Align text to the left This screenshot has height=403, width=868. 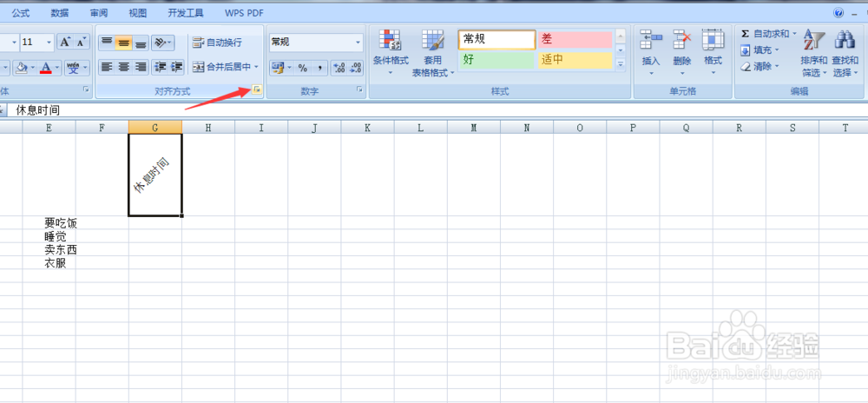point(107,68)
